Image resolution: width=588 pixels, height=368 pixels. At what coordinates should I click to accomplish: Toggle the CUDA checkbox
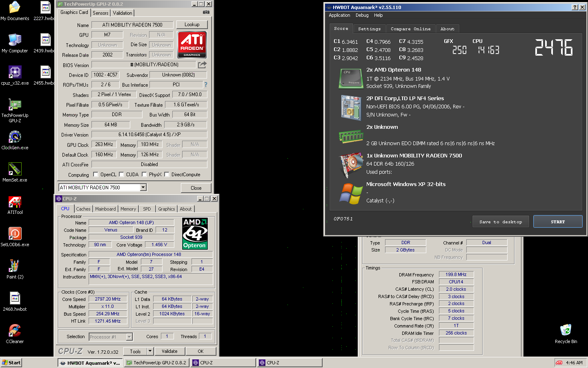coord(121,175)
